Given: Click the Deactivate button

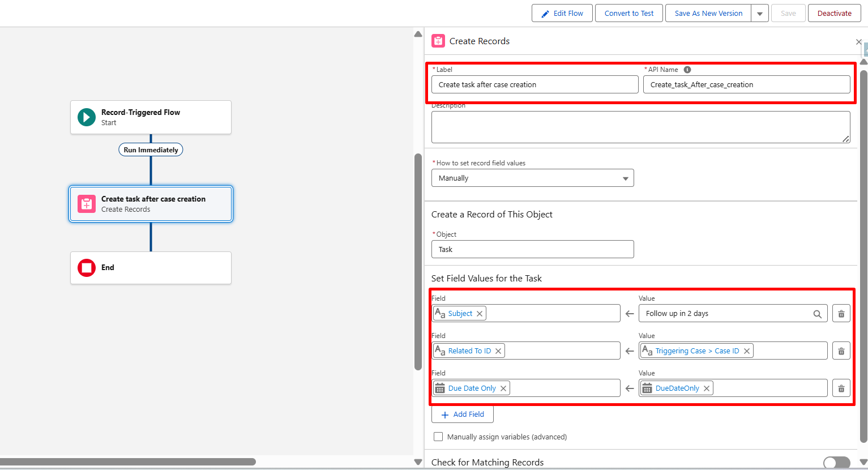Looking at the screenshot, I should tap(835, 14).
